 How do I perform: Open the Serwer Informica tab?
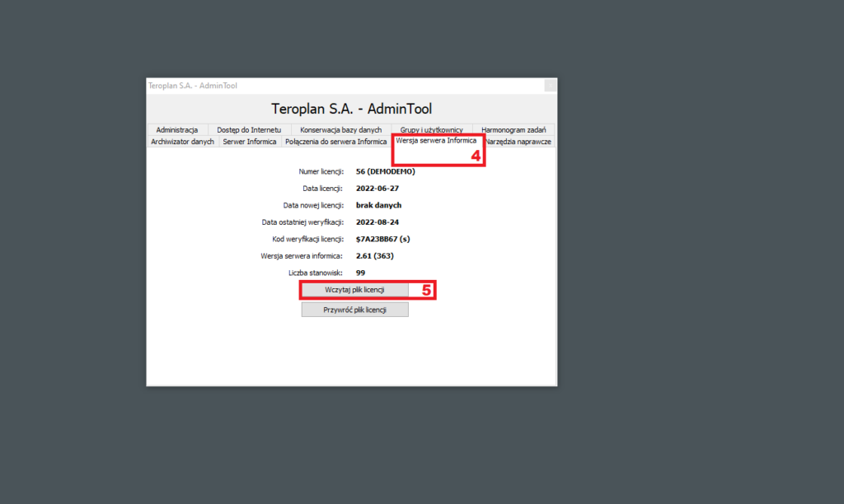pyautogui.click(x=249, y=142)
